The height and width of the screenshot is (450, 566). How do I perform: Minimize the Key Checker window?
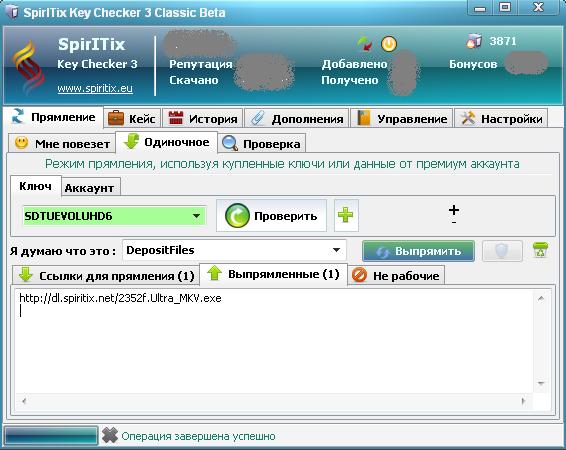click(480, 8)
